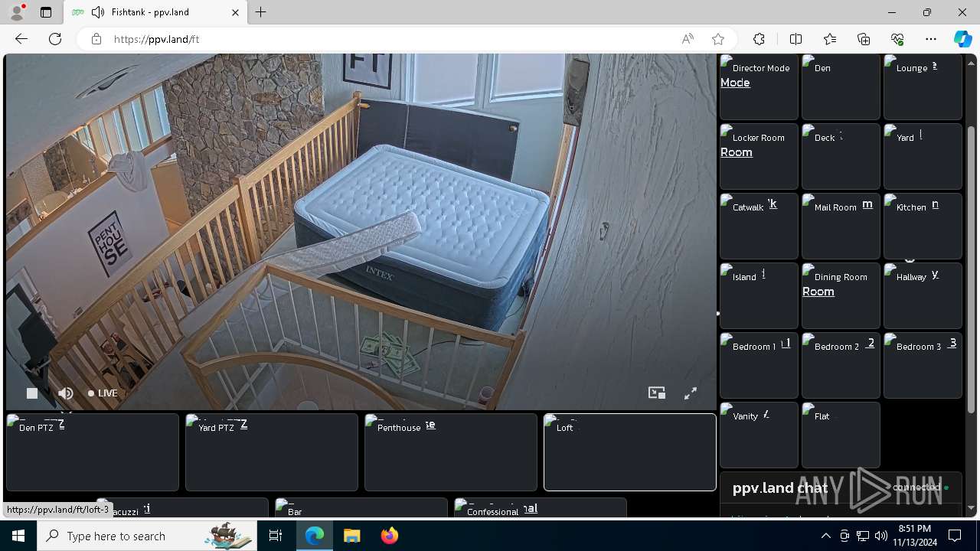Open the Dining Room camera
This screenshot has height=551, width=980.
(x=841, y=295)
